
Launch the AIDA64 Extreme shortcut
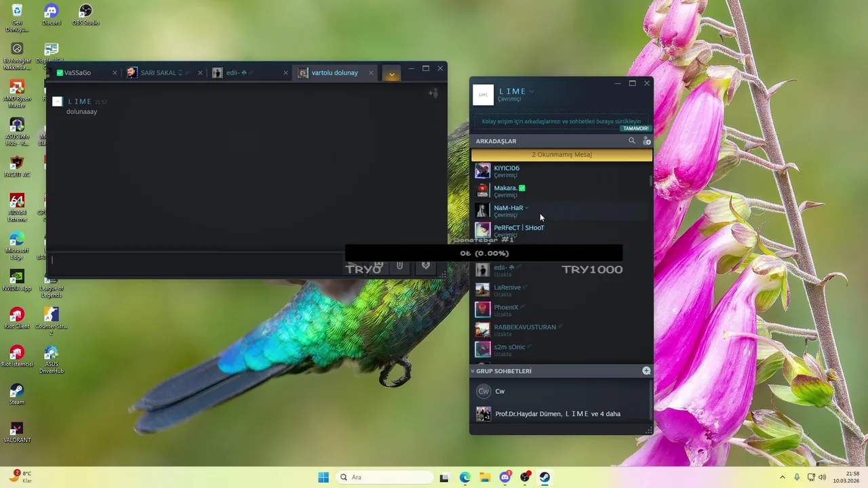click(x=17, y=208)
